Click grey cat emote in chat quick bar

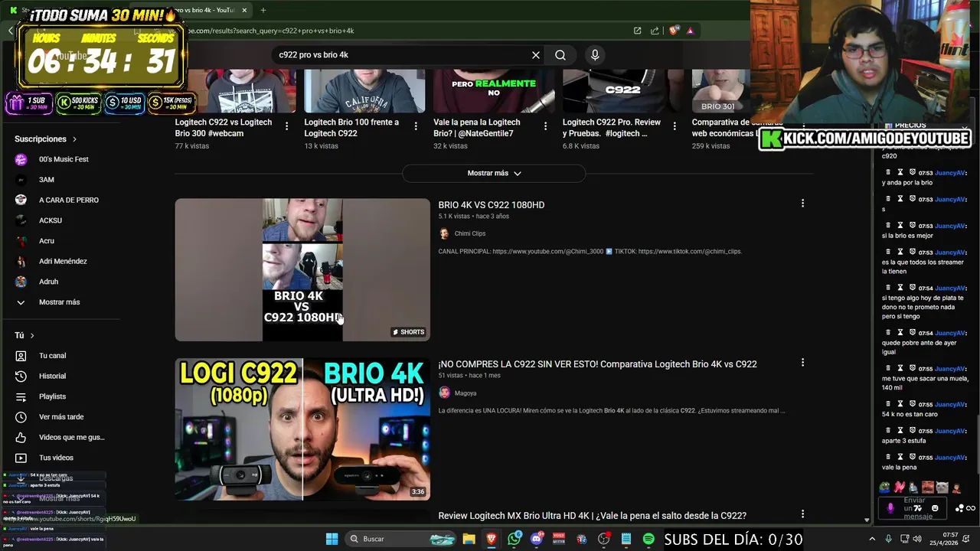coord(942,487)
